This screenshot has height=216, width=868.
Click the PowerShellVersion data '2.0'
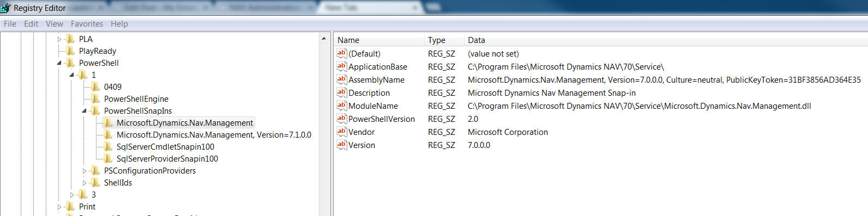coord(473,119)
